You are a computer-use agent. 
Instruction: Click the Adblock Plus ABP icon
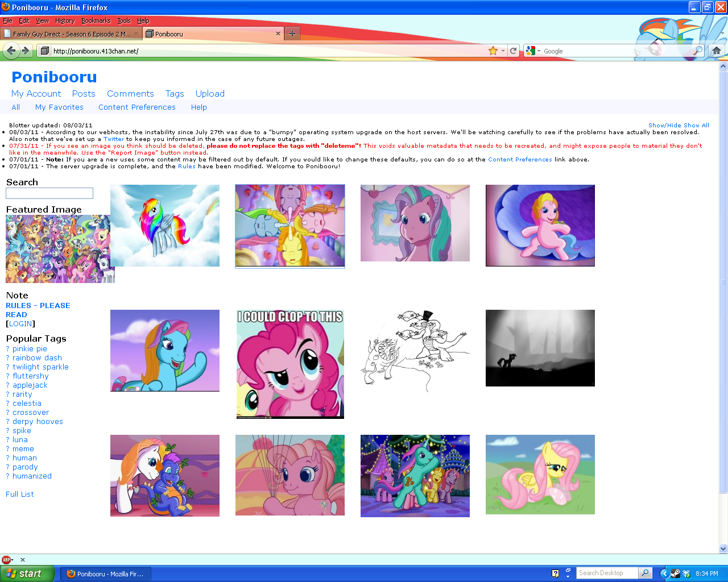[6, 560]
